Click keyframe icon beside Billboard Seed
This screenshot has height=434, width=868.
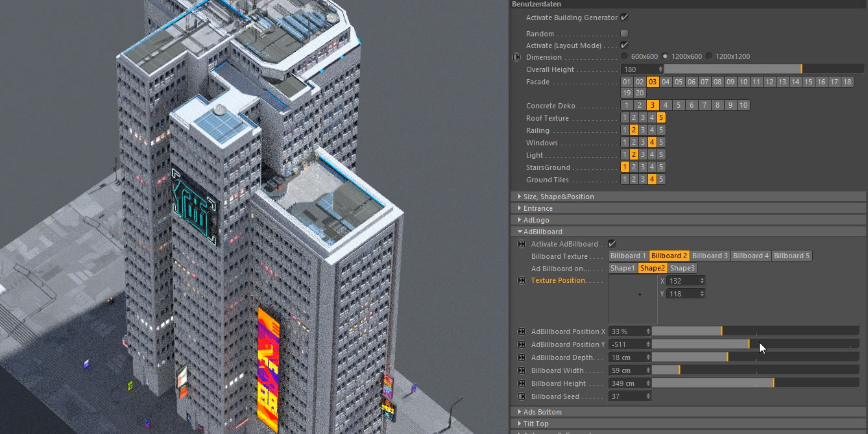(x=522, y=396)
